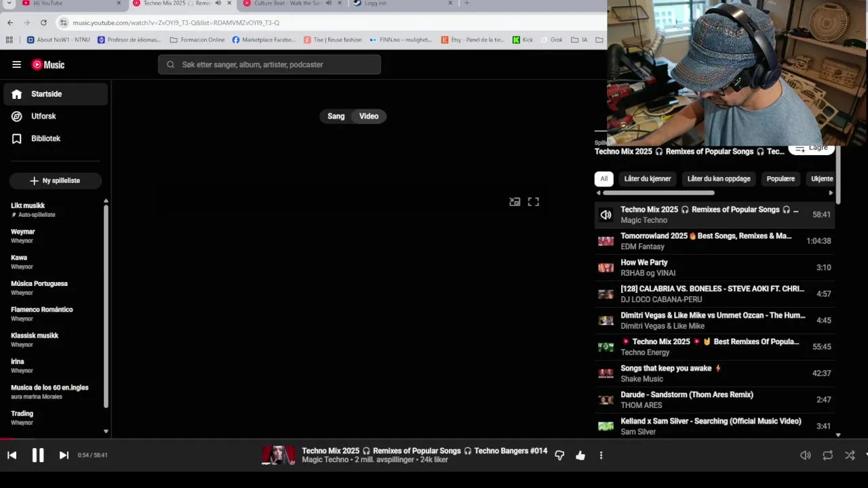Open Música Portuguesa playlist

coord(54,287)
